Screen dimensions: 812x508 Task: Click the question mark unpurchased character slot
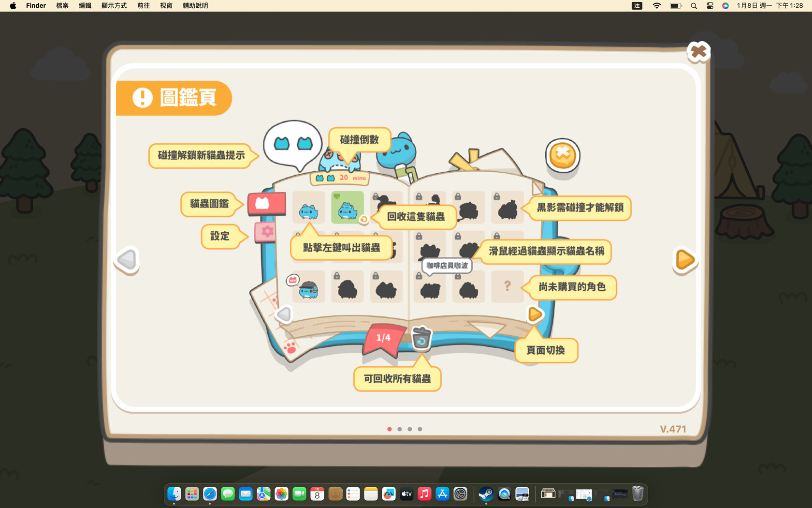pos(507,286)
